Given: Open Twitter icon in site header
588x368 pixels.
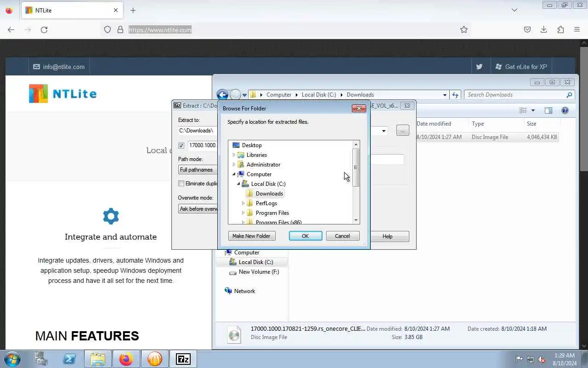Looking at the screenshot, I should (x=479, y=67).
